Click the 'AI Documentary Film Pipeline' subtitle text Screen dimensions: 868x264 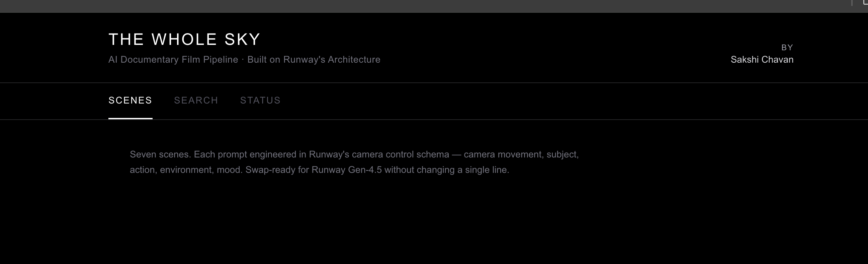pos(173,60)
